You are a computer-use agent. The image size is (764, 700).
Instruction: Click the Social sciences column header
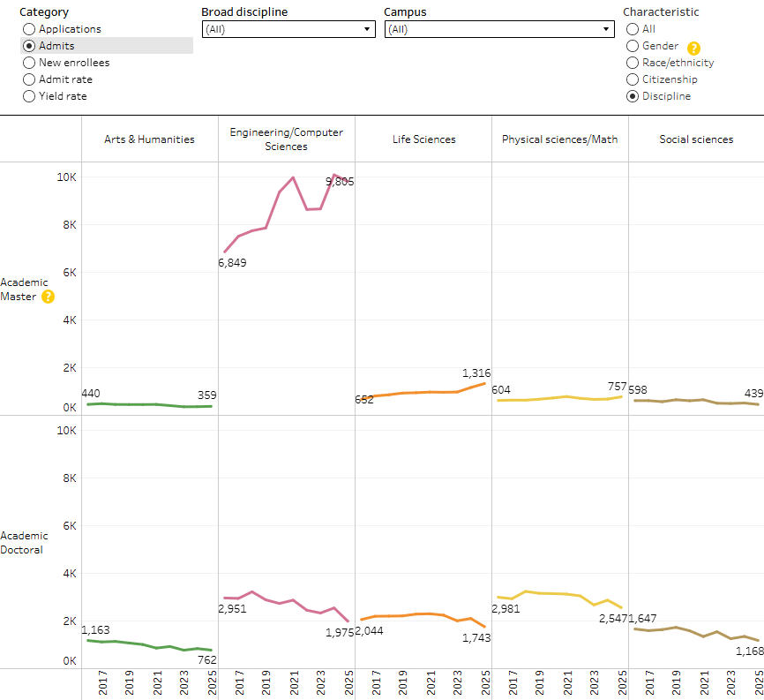tap(696, 139)
